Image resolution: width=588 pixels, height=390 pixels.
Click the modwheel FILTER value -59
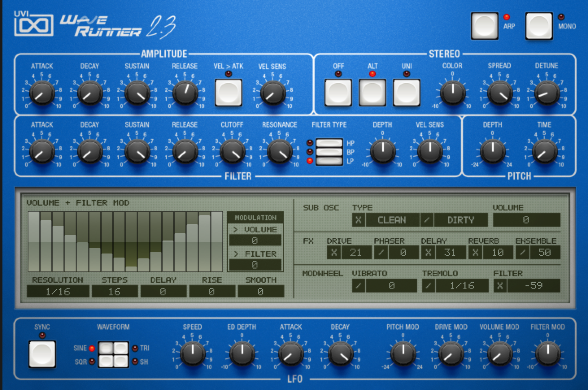tap(534, 286)
